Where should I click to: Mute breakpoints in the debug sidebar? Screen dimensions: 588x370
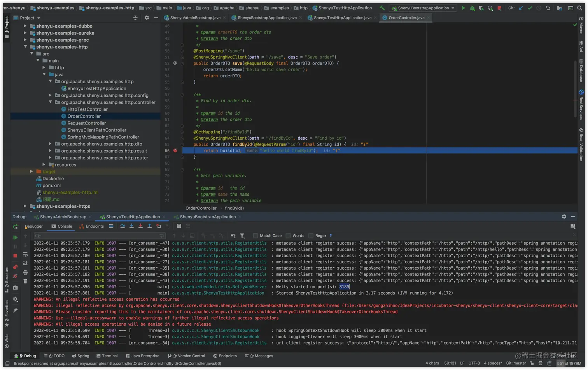[15, 276]
